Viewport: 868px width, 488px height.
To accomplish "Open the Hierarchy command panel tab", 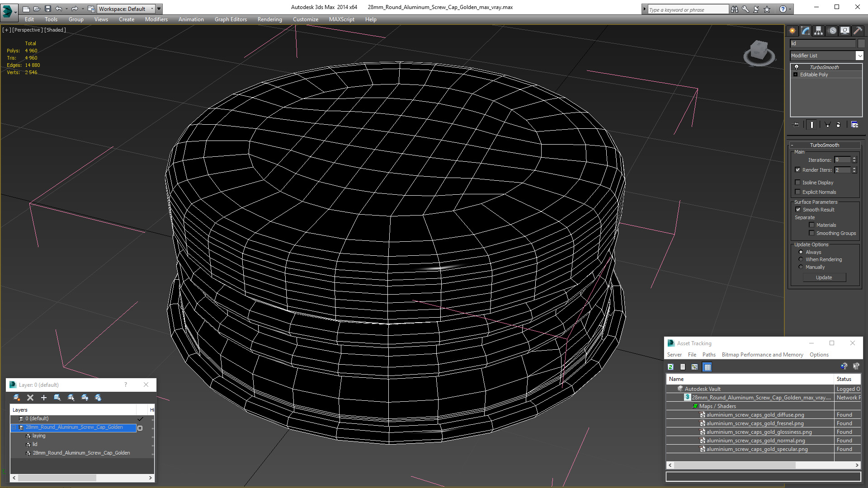I will click(x=819, y=31).
